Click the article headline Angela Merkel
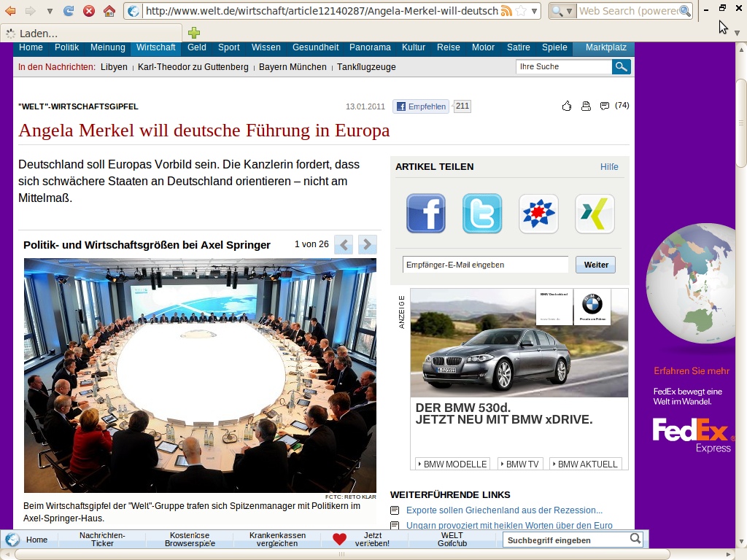Screen dimensions: 747x560 204,131
